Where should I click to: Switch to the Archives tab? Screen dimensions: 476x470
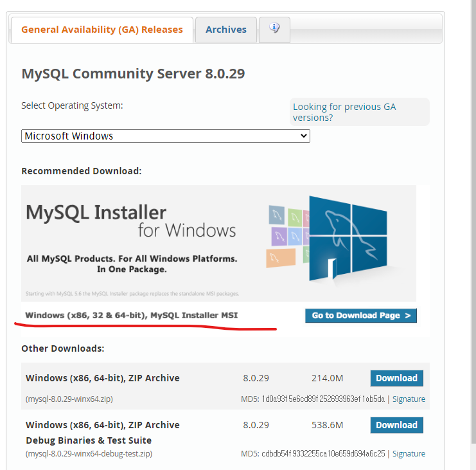(x=226, y=30)
